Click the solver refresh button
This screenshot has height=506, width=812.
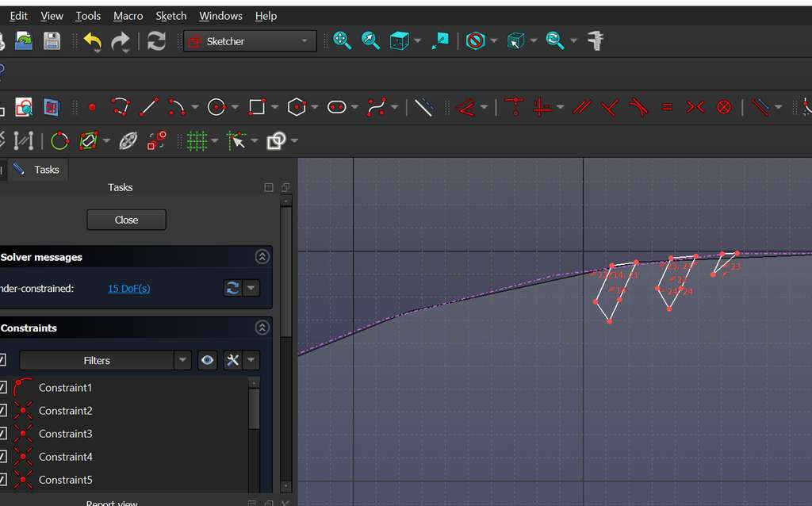pos(232,288)
